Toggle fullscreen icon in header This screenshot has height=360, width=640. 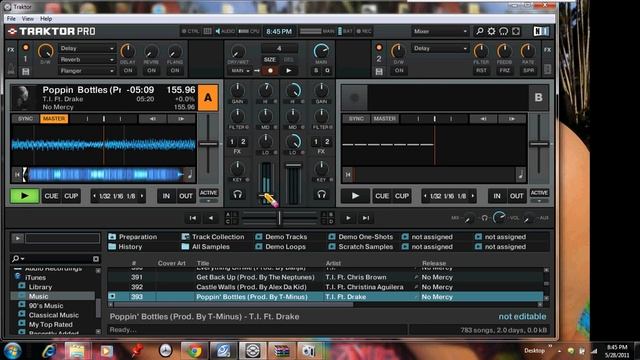coord(516,31)
